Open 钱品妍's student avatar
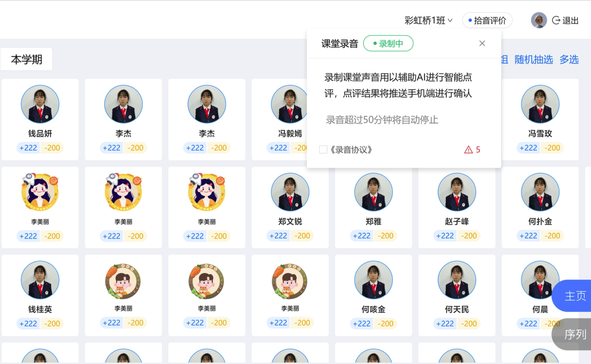Screen dimensions: 591x364 pos(40,104)
